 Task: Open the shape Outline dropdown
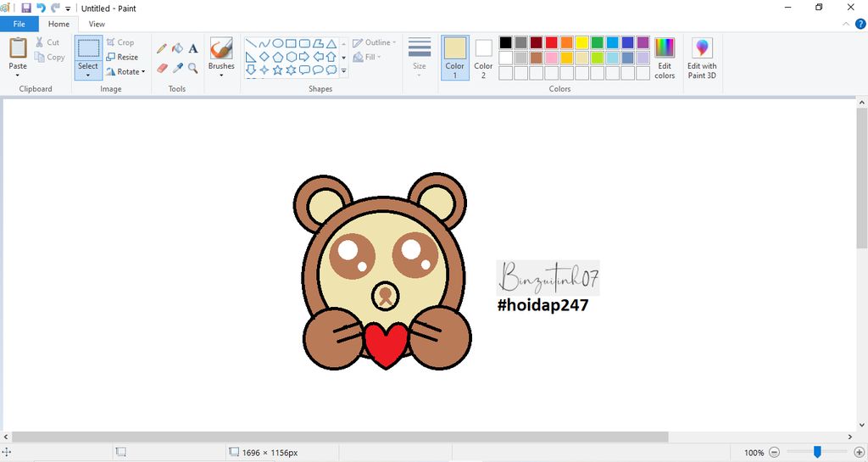pos(375,42)
